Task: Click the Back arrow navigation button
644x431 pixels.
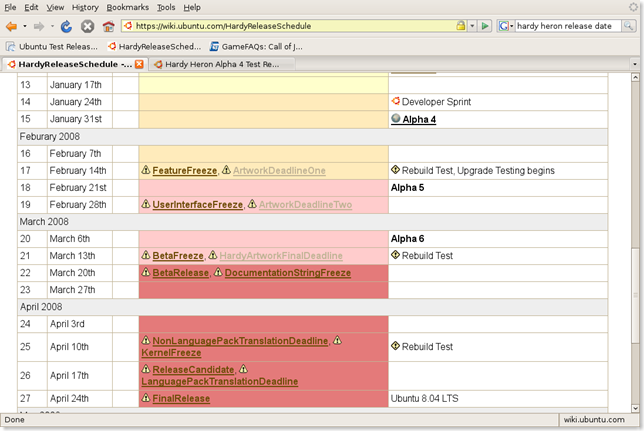Action: click(11, 27)
